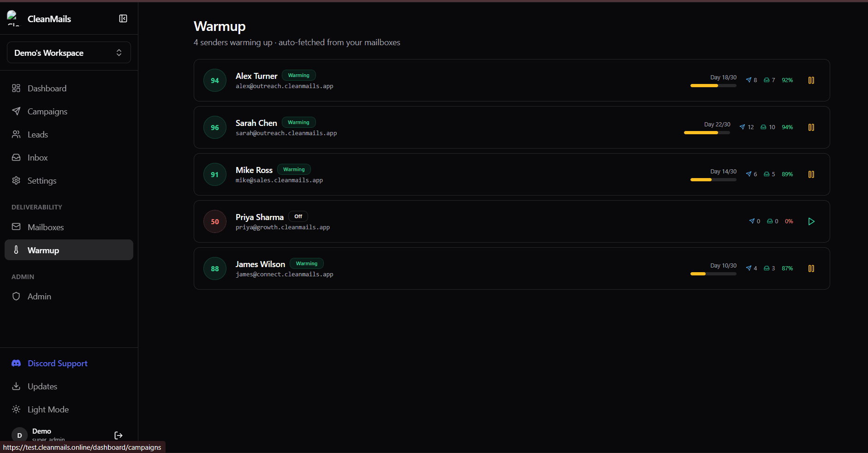Click Sarah Chen's inbox count icon
The image size is (868, 453).
(763, 127)
